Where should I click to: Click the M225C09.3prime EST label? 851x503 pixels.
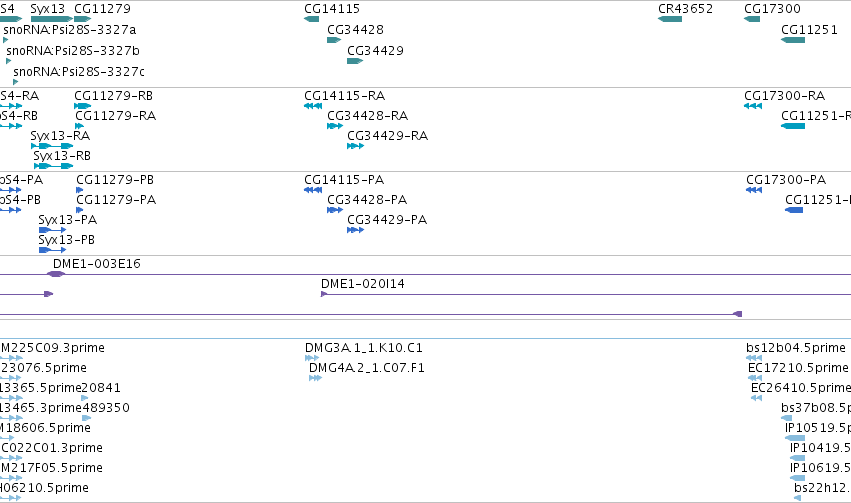[x=53, y=348]
